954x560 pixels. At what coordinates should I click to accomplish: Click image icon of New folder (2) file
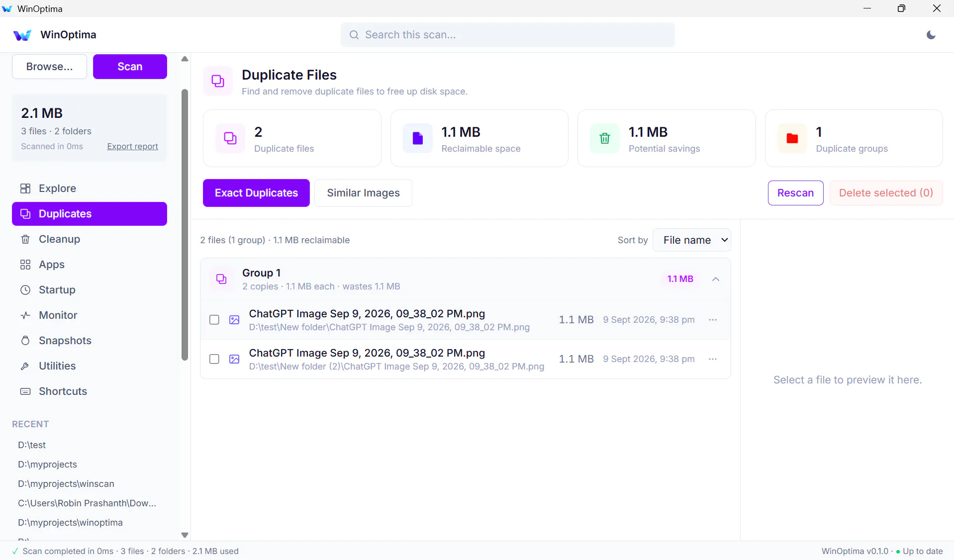234,359
